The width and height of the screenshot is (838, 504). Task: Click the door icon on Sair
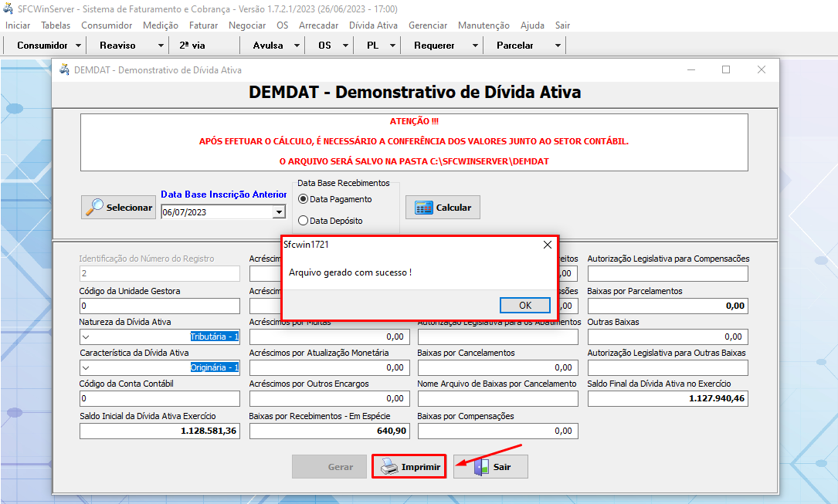[x=481, y=467]
